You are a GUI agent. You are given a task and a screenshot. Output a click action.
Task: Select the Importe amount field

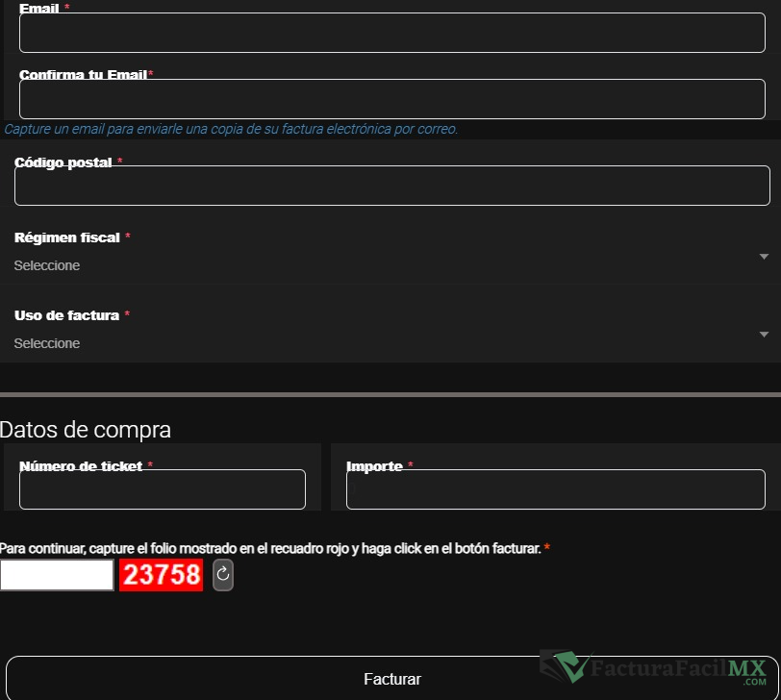pyautogui.click(x=555, y=489)
